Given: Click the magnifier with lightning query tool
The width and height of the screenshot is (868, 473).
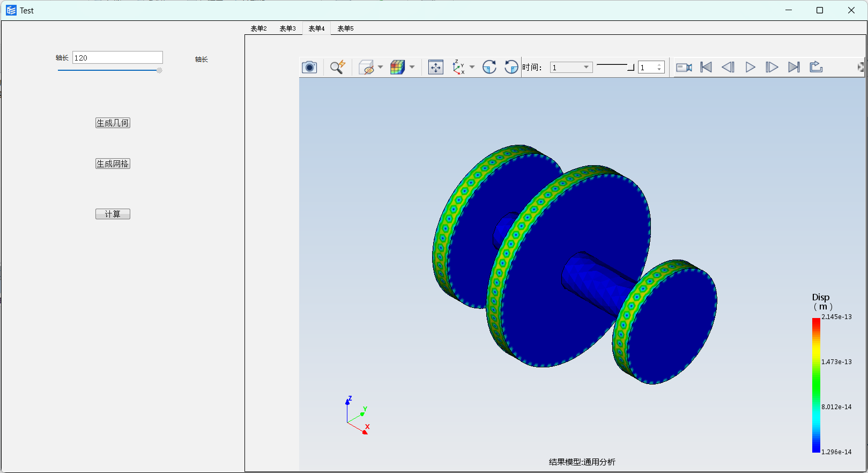Looking at the screenshot, I should [338, 67].
